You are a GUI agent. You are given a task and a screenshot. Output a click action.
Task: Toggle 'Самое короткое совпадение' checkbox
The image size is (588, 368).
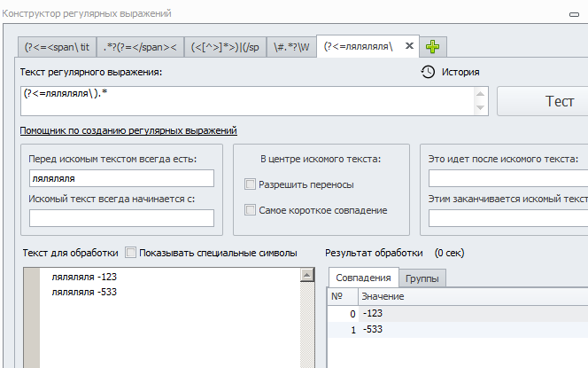click(251, 210)
